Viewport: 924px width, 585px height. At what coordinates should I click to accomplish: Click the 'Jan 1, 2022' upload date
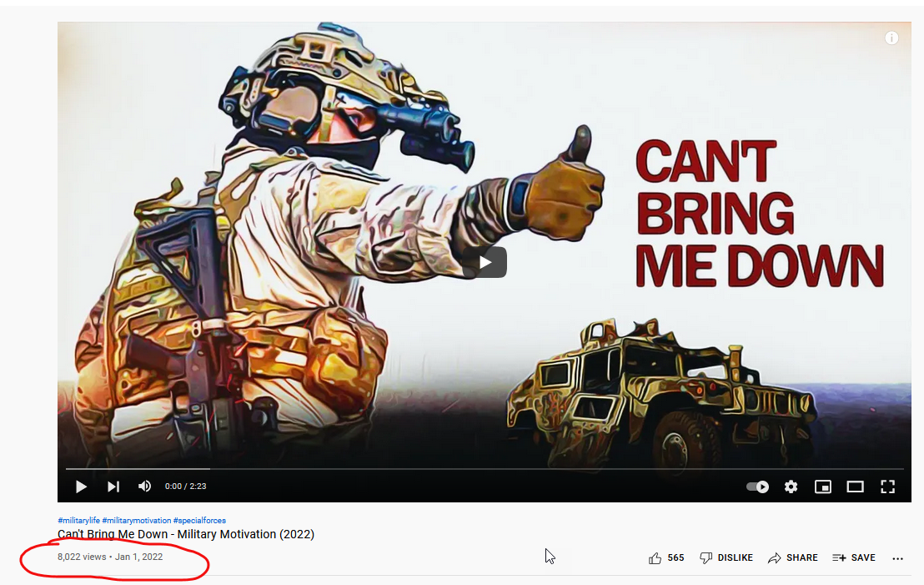[139, 557]
